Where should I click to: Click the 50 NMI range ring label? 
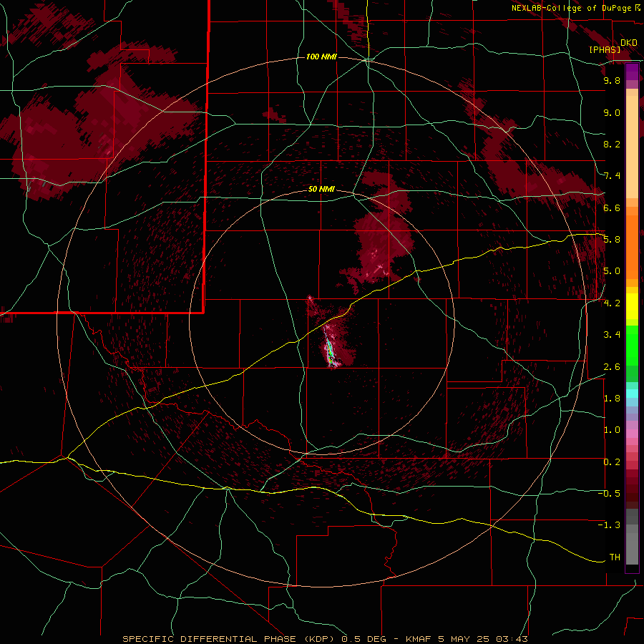click(321, 189)
